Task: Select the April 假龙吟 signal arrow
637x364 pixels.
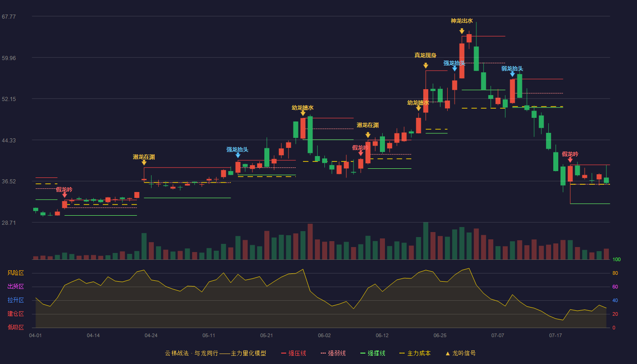Action: 65,195
